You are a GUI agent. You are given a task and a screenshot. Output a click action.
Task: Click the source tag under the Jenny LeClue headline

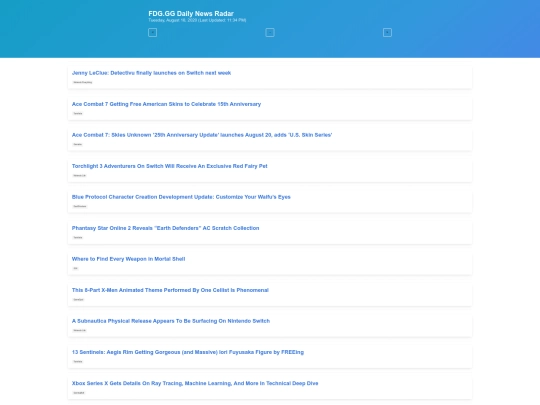(83, 82)
